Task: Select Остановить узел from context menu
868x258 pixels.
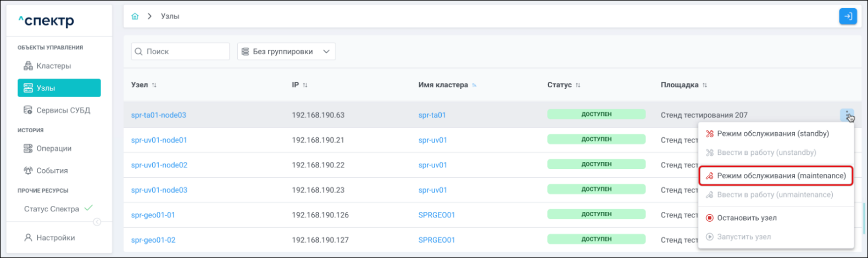Action: pos(747,218)
